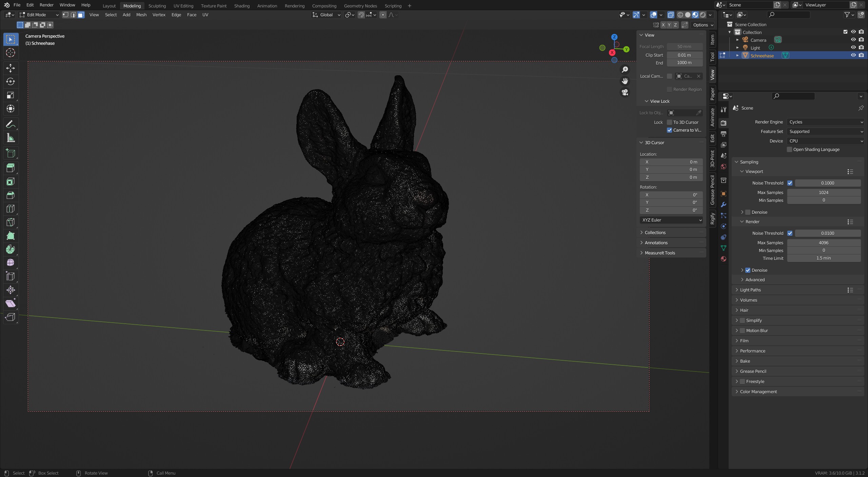
Task: Expand the Light Paths panel
Action: [x=750, y=290]
